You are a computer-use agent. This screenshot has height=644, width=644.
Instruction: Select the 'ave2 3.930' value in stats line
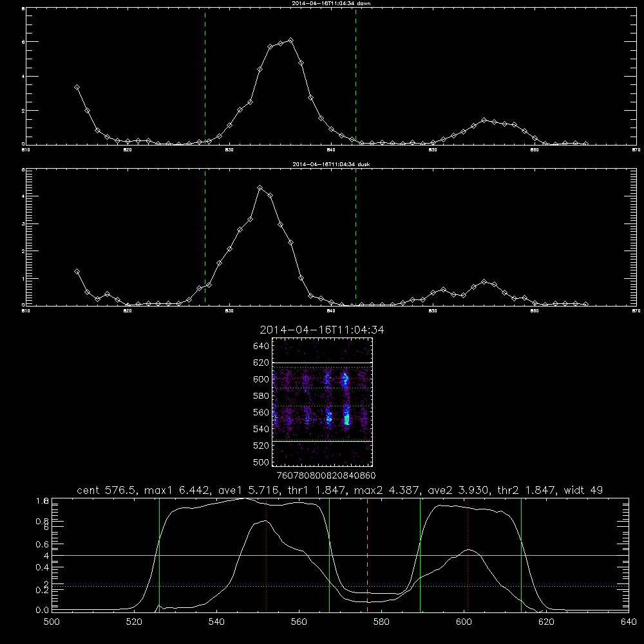coord(459,490)
